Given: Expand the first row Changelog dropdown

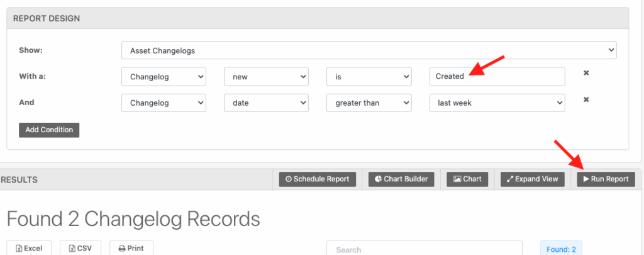Looking at the screenshot, I should click(164, 76).
